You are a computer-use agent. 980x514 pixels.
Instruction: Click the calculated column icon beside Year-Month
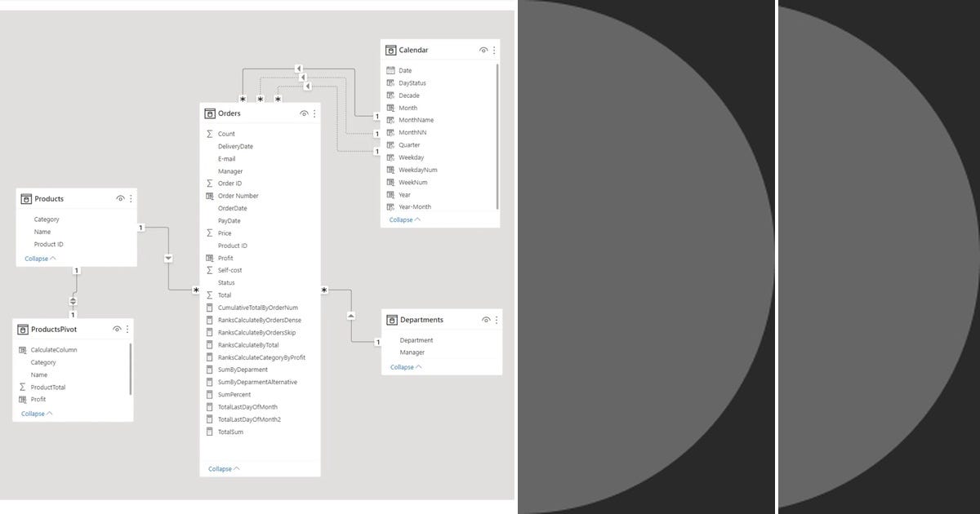(x=391, y=206)
